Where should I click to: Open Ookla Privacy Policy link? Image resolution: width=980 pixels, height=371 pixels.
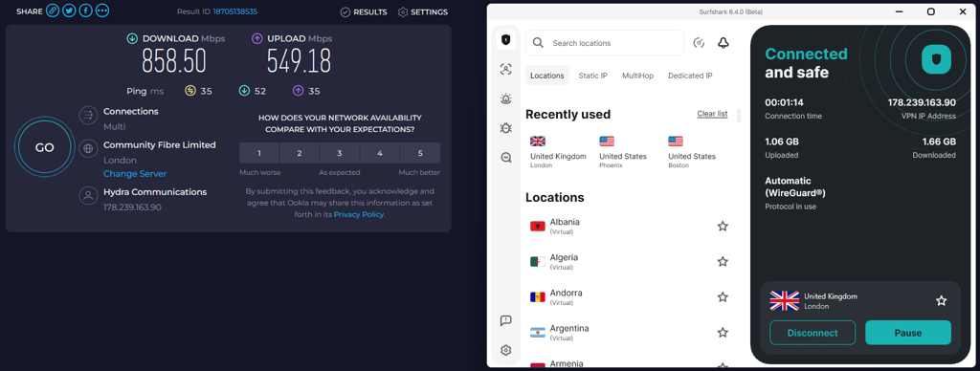[x=360, y=214]
